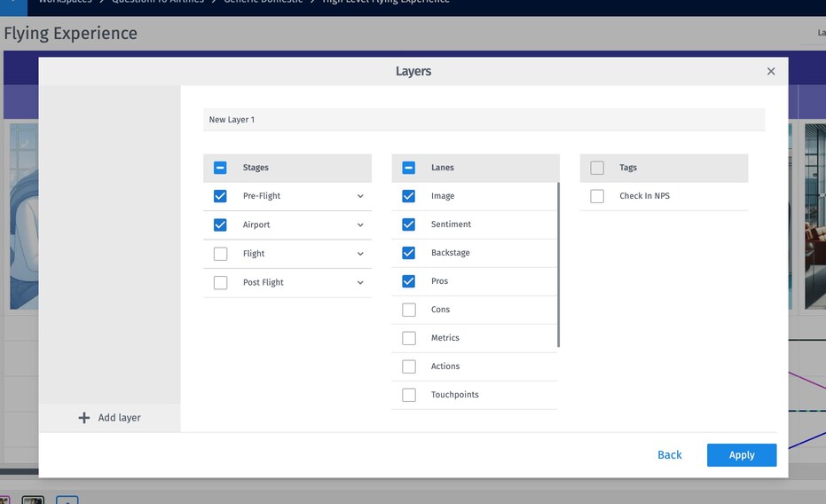The height and width of the screenshot is (504, 826).
Task: Click the Back link
Action: click(670, 455)
